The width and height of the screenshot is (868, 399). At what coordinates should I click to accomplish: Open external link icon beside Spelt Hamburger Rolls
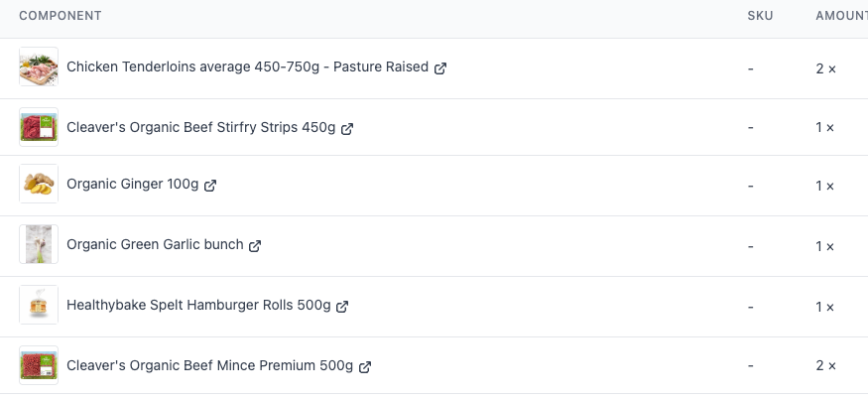point(342,307)
